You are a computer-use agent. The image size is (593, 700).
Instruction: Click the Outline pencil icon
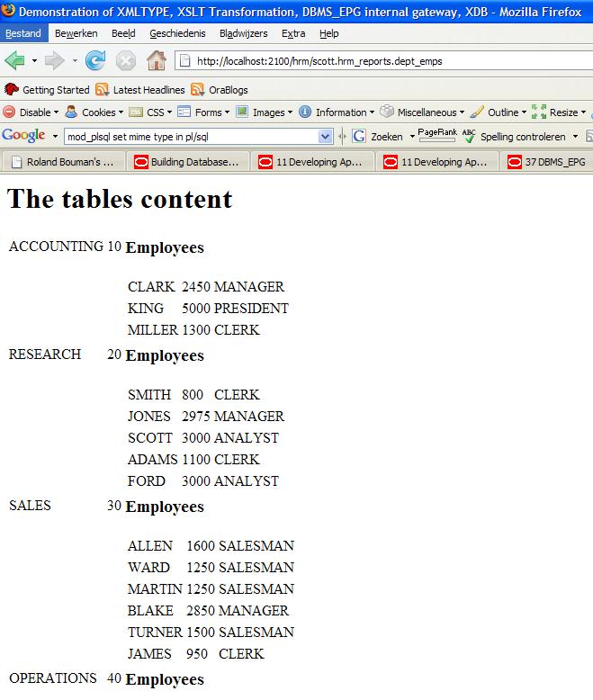tap(477, 112)
